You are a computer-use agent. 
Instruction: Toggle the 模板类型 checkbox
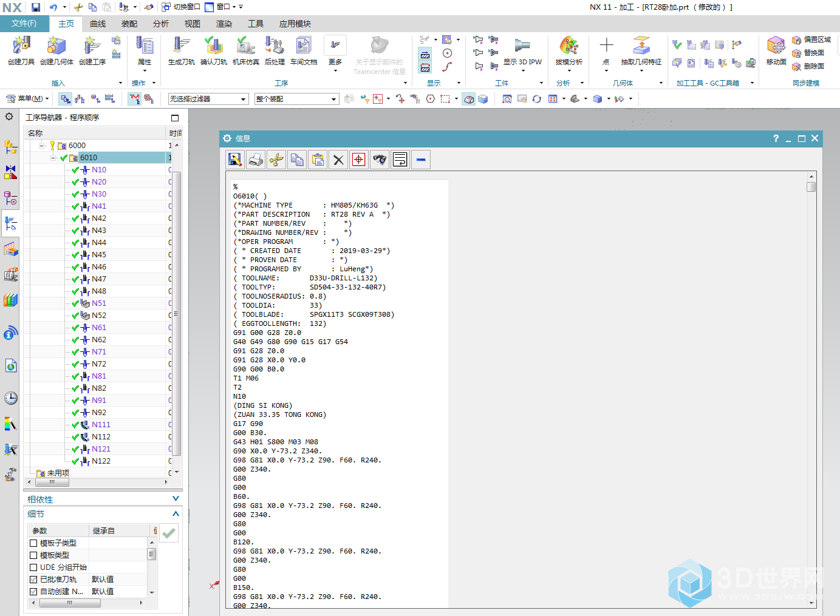point(33,555)
